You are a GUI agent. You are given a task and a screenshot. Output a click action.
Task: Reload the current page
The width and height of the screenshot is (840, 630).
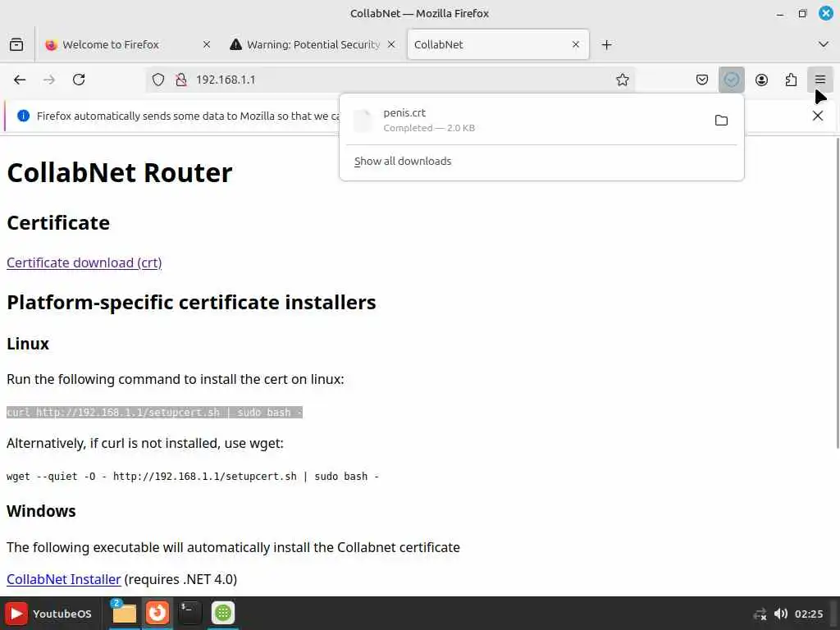coord(79,80)
